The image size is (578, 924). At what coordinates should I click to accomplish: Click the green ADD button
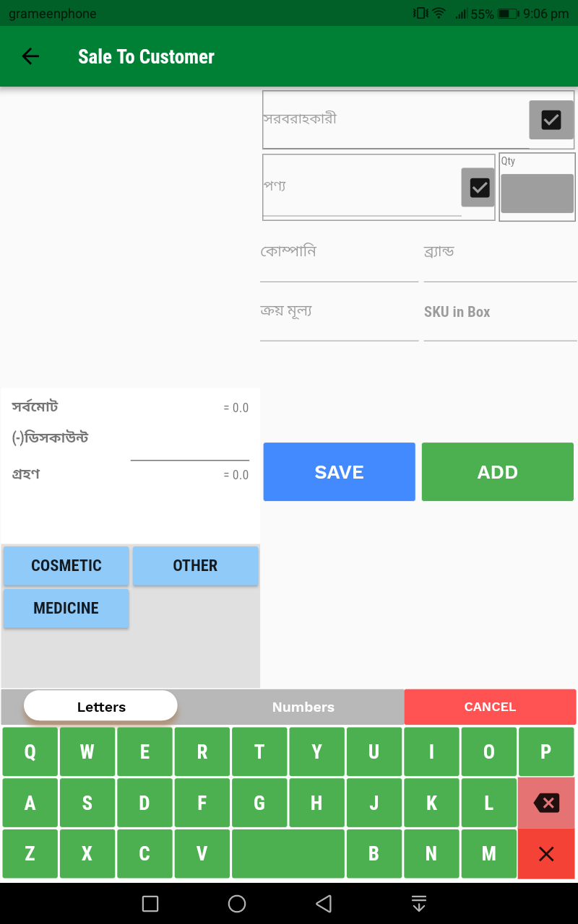pyautogui.click(x=498, y=472)
